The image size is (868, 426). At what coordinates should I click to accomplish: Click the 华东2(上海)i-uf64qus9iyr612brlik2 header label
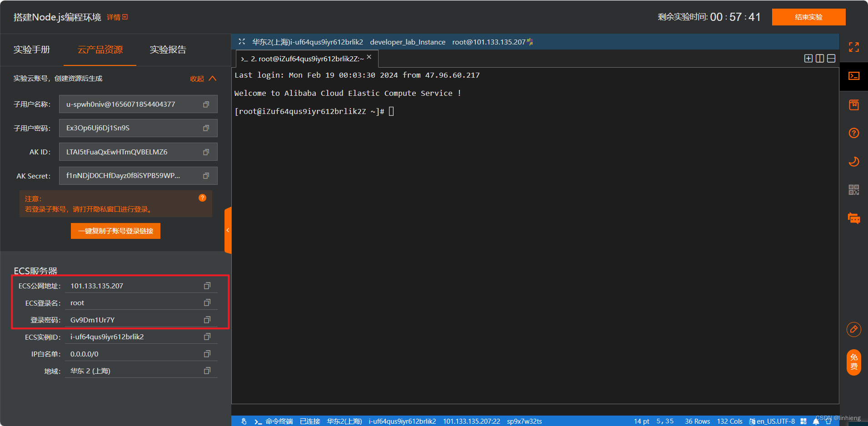point(308,42)
